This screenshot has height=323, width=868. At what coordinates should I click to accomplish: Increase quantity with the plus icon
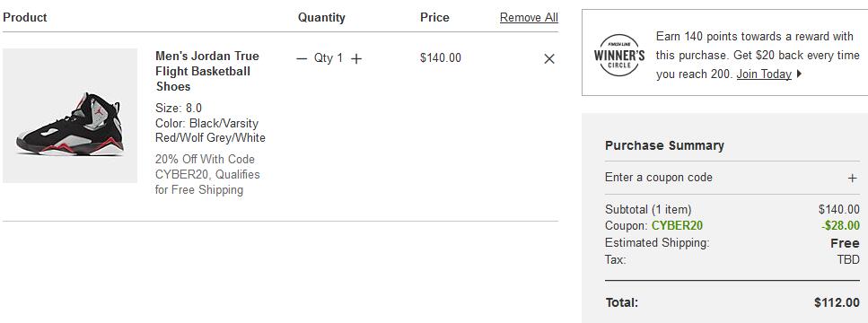coord(356,58)
